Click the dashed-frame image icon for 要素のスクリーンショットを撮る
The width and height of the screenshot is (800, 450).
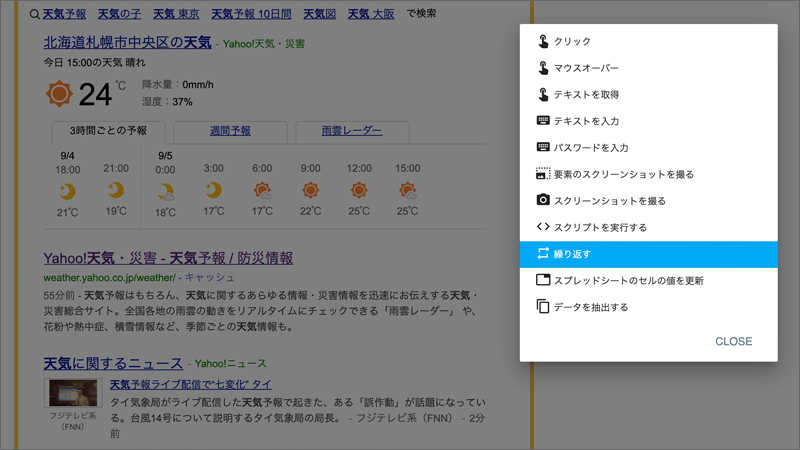(x=543, y=173)
